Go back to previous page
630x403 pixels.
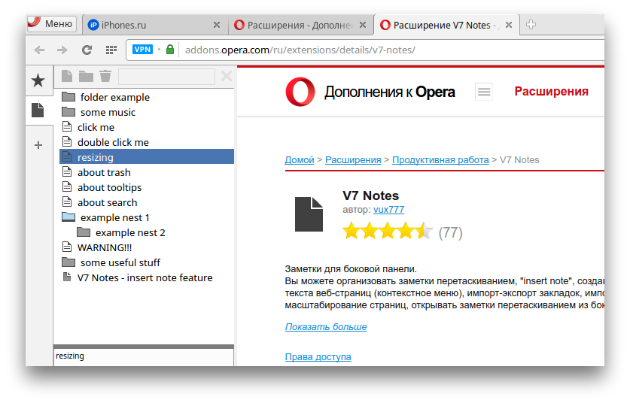pos(39,50)
